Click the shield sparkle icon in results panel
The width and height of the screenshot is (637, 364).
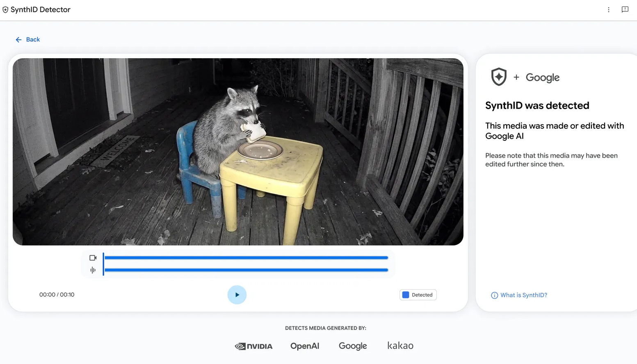pyautogui.click(x=499, y=77)
